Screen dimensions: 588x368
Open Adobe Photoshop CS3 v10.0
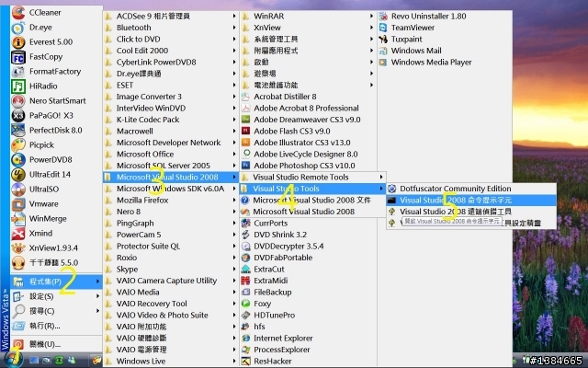tap(308, 166)
